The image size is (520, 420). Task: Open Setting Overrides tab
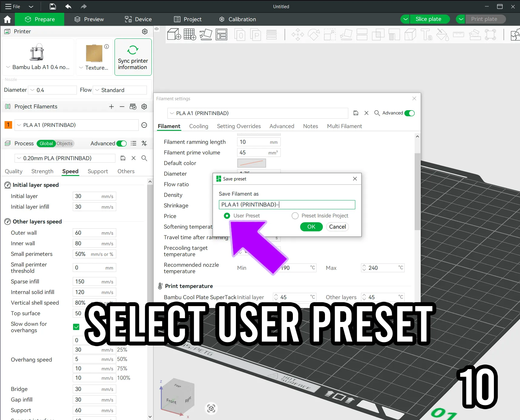(x=239, y=126)
